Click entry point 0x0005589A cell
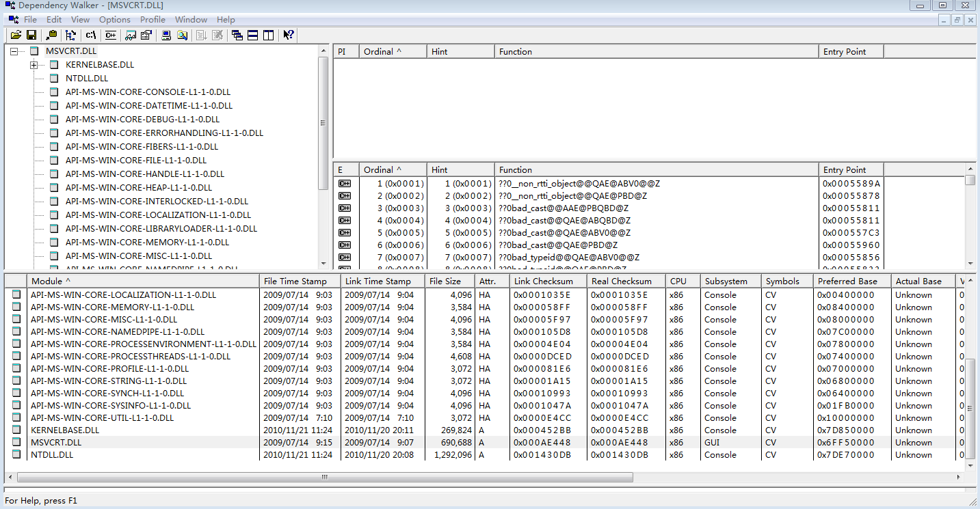 point(851,184)
